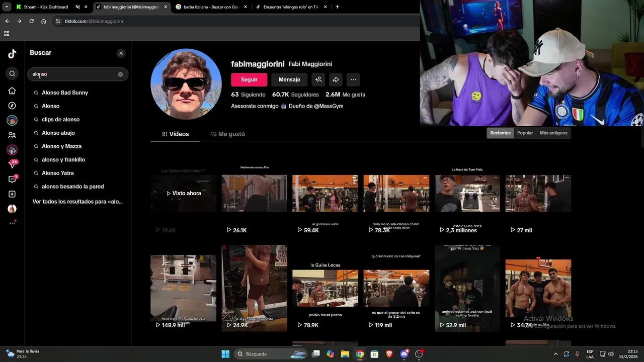Show hidden system tray icons
The height and width of the screenshot is (362, 644).
555,354
